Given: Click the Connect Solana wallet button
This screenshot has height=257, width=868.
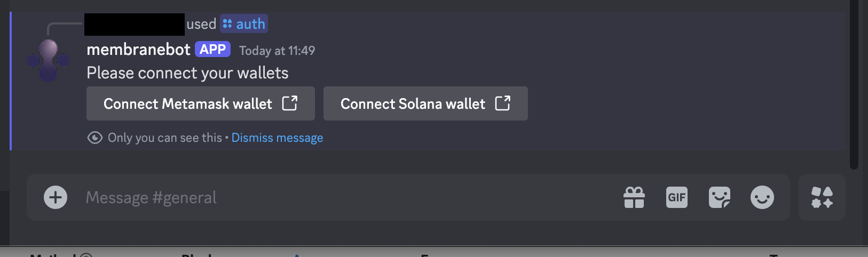Looking at the screenshot, I should tap(425, 103).
